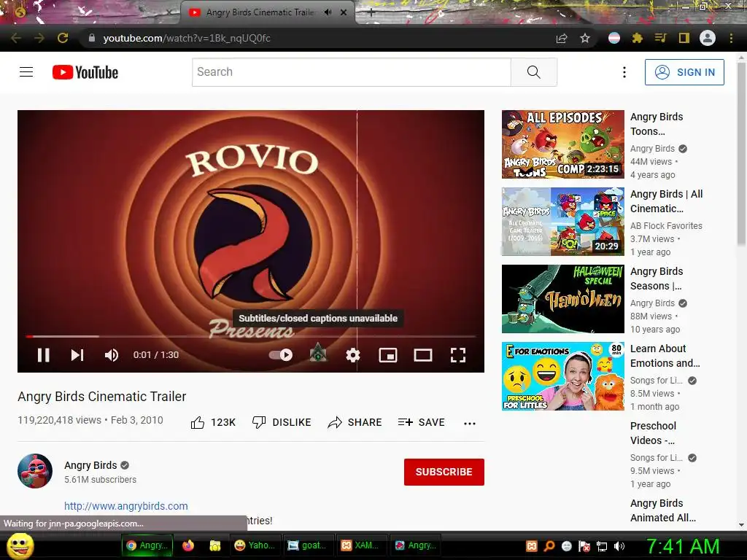The height and width of the screenshot is (560, 747).
Task: Click the SIGN IN button
Action: [x=684, y=72]
